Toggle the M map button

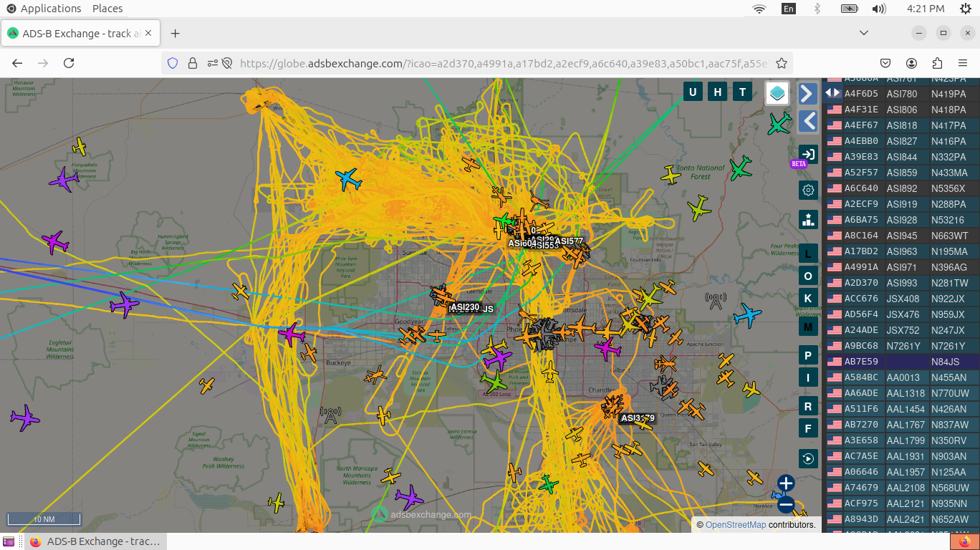click(808, 327)
